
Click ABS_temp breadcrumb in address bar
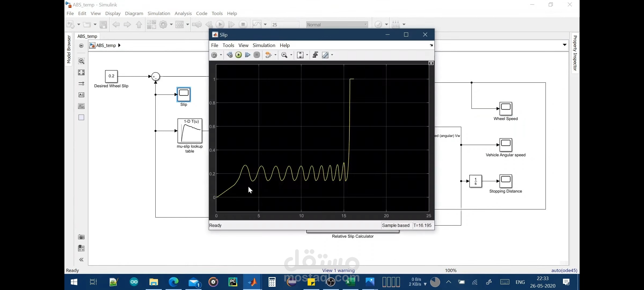[x=106, y=45]
